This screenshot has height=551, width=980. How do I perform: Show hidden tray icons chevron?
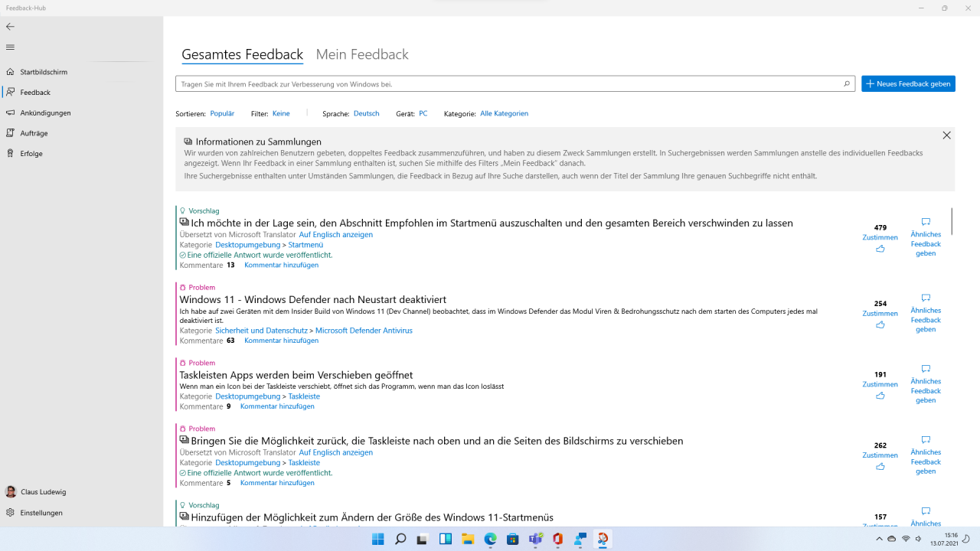878,540
